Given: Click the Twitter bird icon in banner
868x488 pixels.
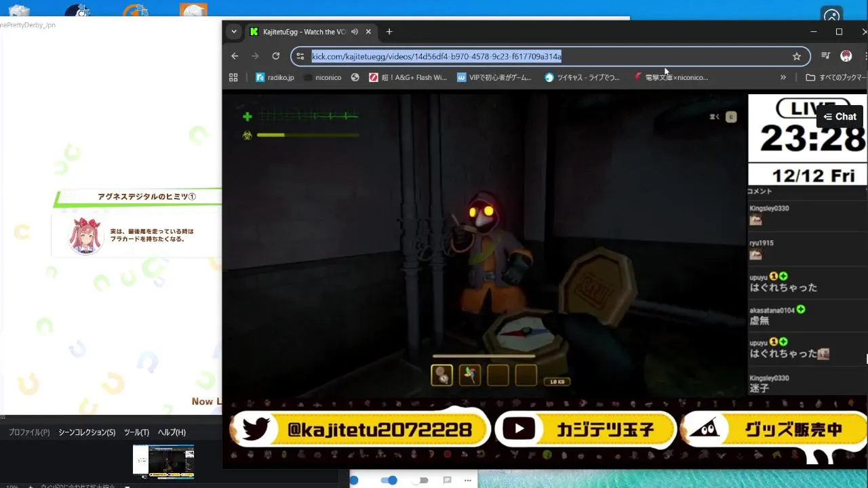Looking at the screenshot, I should coord(256,428).
